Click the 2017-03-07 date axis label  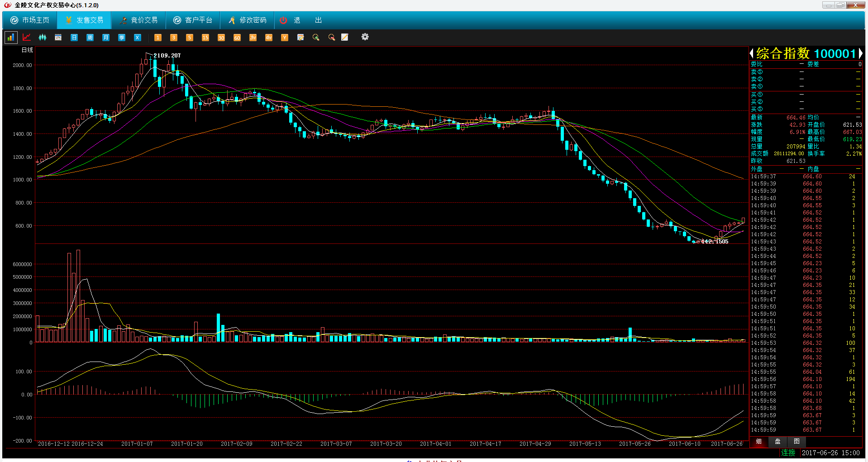[336, 443]
